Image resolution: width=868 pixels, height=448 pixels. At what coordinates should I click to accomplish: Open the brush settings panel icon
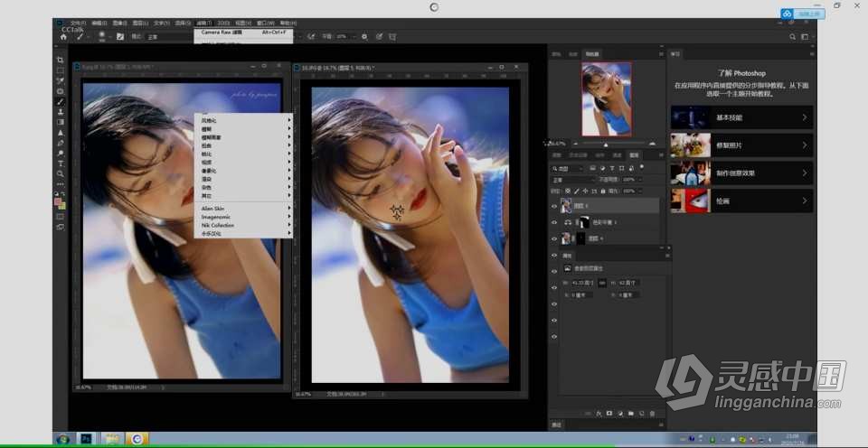[120, 36]
